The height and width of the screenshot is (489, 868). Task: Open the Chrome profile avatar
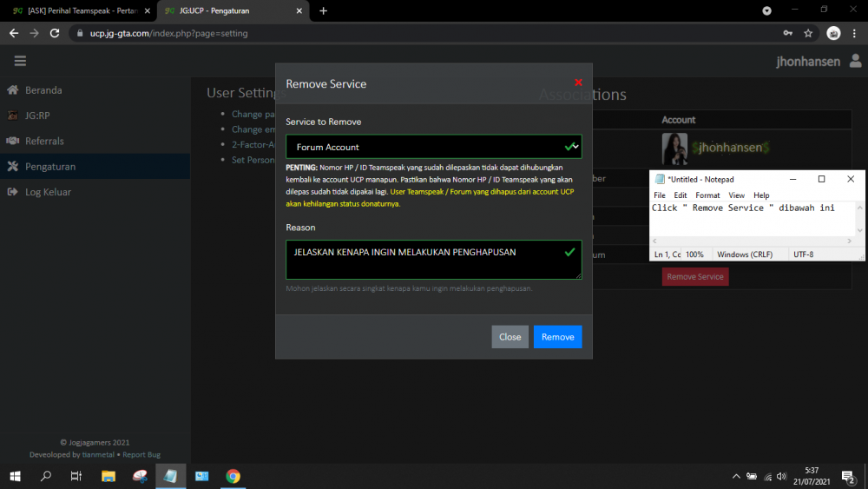[833, 33]
